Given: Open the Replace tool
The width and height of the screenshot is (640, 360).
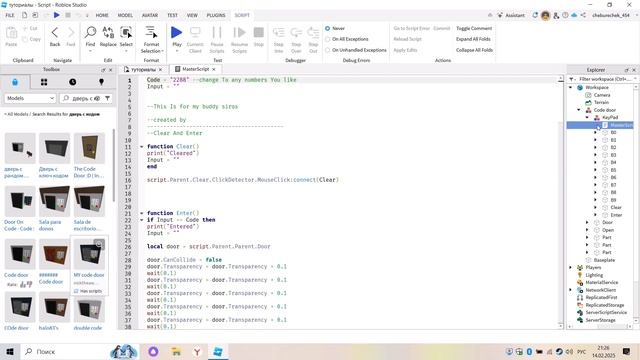Looking at the screenshot, I should [108, 33].
